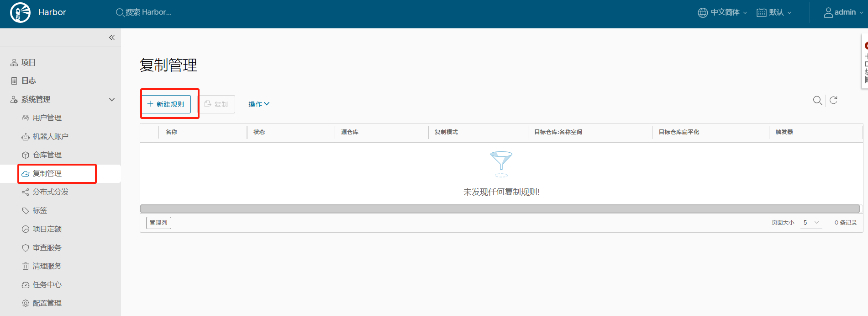Refresh the replication rules list
This screenshot has height=316, width=868.
click(833, 100)
